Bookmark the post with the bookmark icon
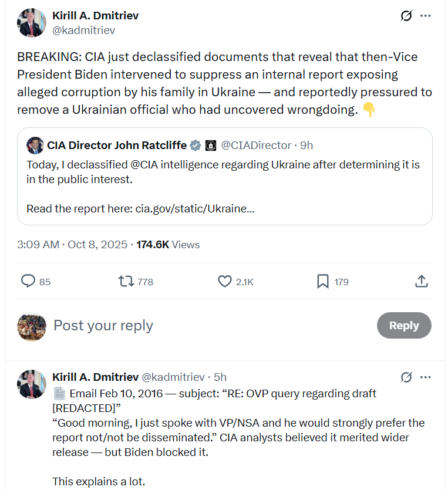This screenshot has width=448, height=490. coord(322,282)
